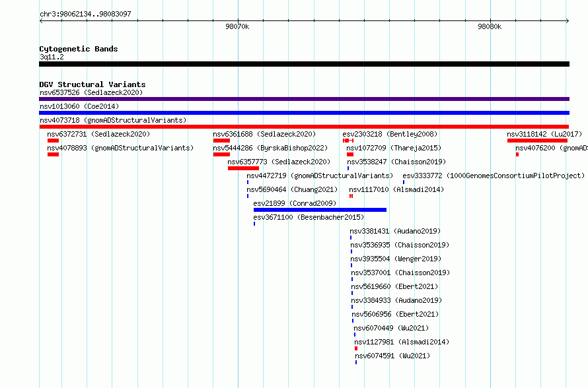Click the nsv4078893 (gnomADStructuralVariants) label
Screen dimensions: 588x388
pos(120,148)
